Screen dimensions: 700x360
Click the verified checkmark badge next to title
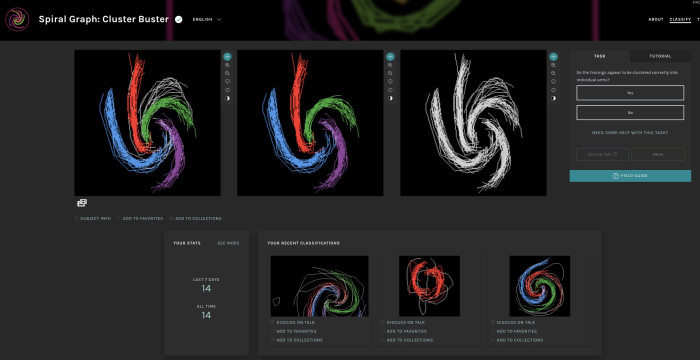click(x=179, y=20)
